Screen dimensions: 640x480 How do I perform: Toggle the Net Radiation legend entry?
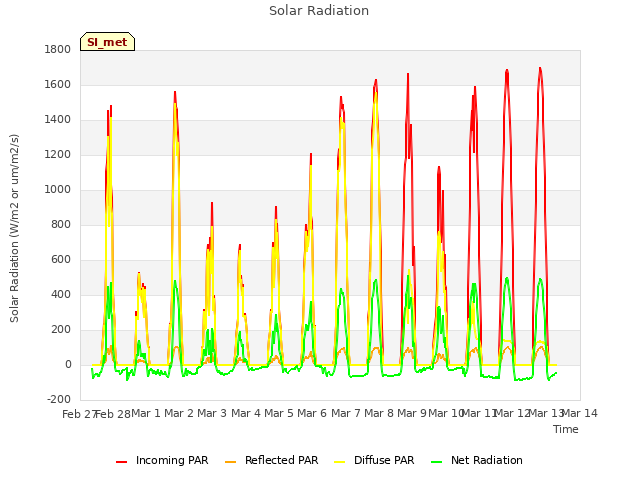tap(477, 460)
